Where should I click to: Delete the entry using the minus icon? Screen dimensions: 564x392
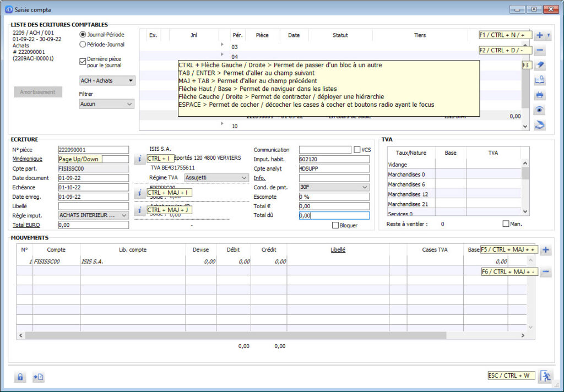(540, 50)
